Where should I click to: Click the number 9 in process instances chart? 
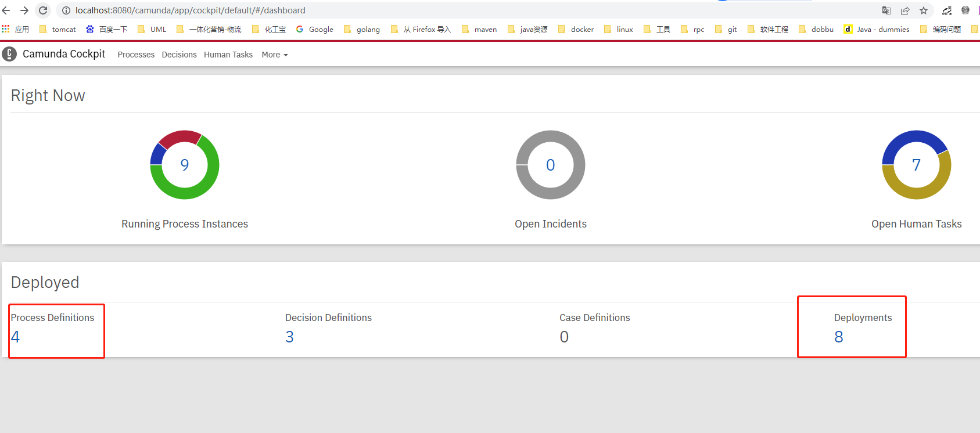coord(185,165)
